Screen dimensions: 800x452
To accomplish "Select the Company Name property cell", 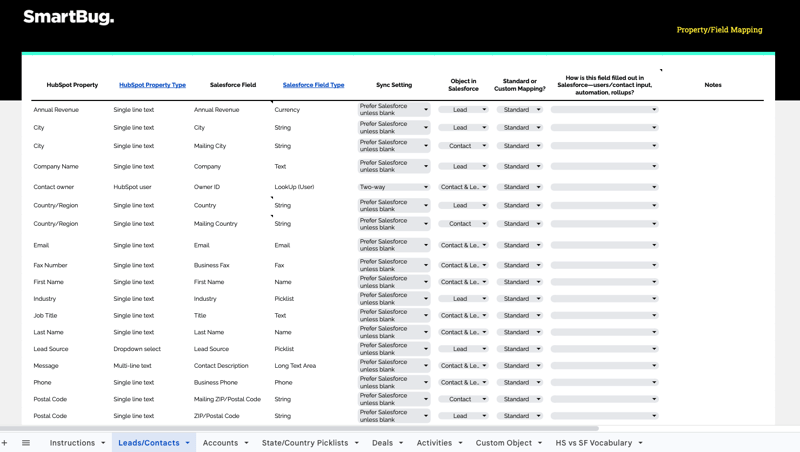I will (x=56, y=166).
